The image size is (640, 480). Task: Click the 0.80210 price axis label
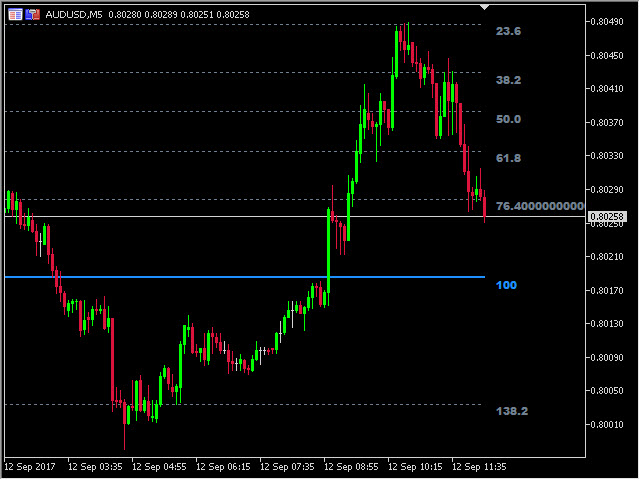[607, 257]
